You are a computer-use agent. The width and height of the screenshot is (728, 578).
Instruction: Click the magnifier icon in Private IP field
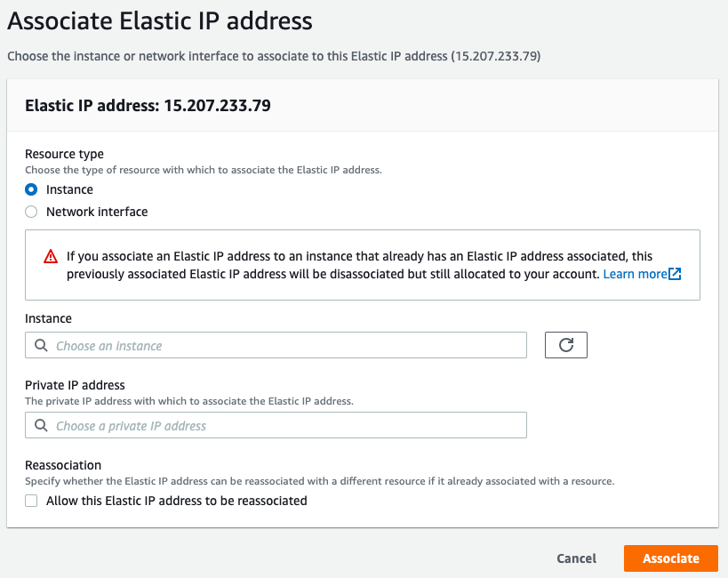tap(41, 426)
